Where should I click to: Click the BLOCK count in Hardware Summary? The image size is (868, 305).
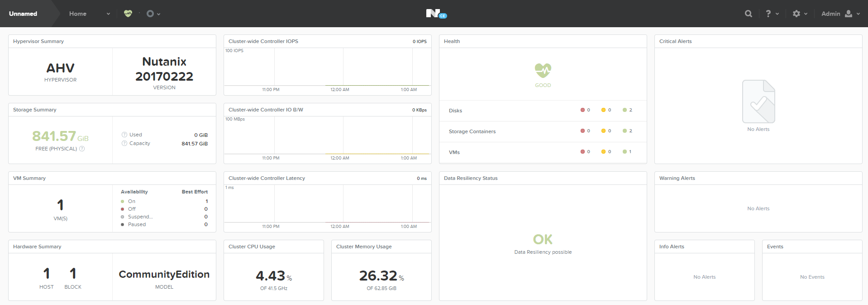pyautogui.click(x=73, y=274)
